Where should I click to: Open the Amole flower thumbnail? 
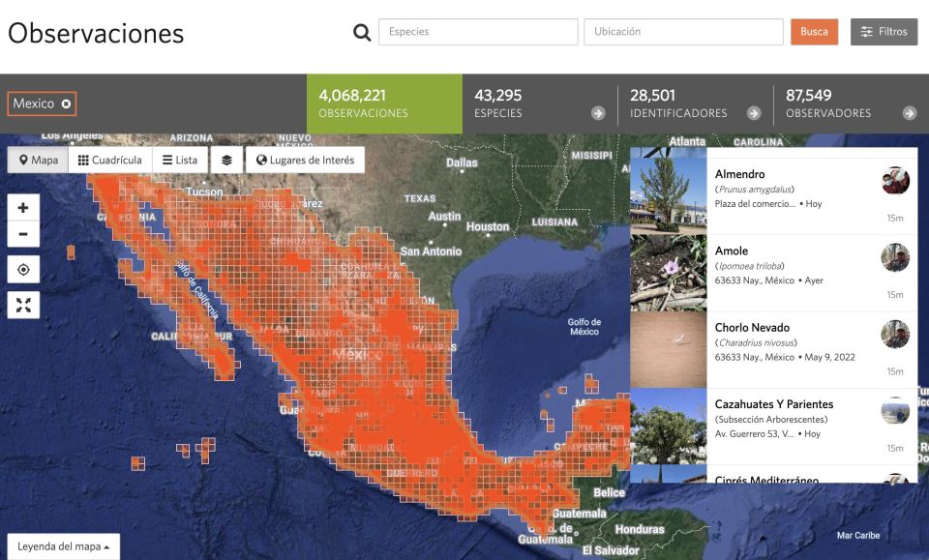669,273
